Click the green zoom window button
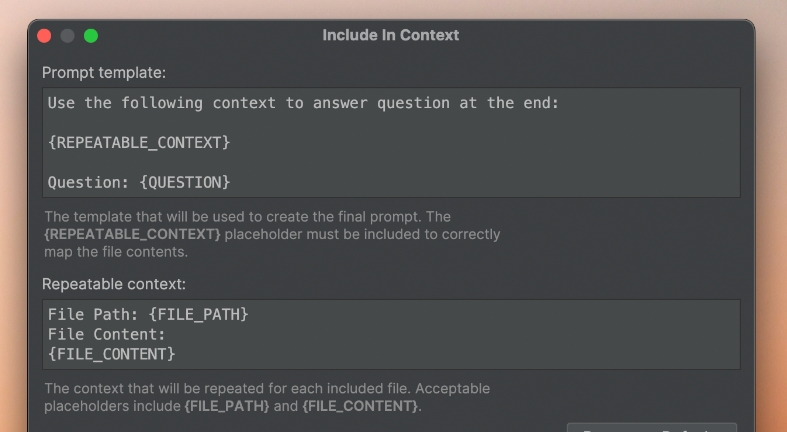787x432 pixels. [91, 36]
